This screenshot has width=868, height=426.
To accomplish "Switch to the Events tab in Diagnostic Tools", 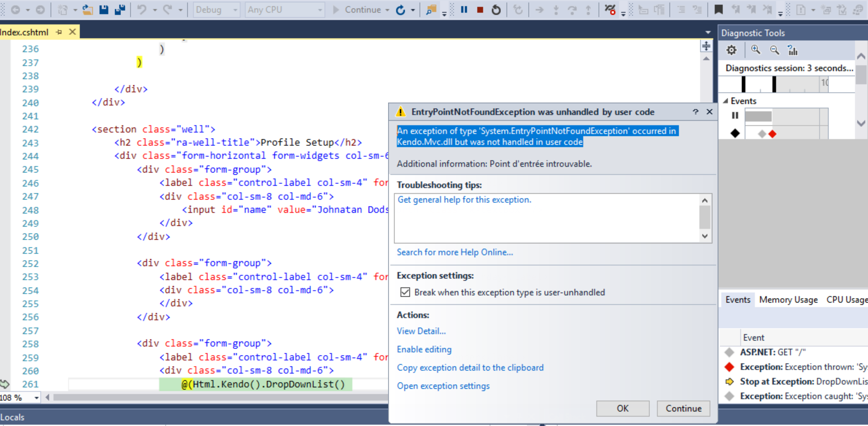I will pos(738,299).
